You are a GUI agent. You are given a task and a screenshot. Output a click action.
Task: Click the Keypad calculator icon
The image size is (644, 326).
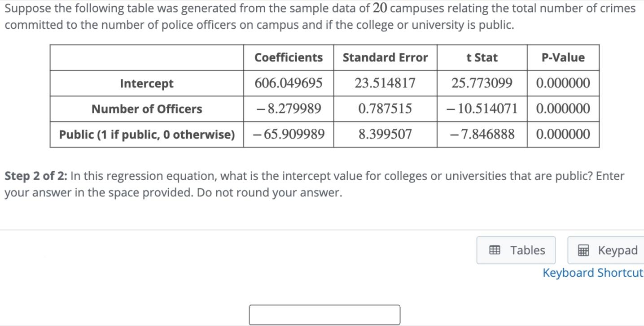click(583, 250)
